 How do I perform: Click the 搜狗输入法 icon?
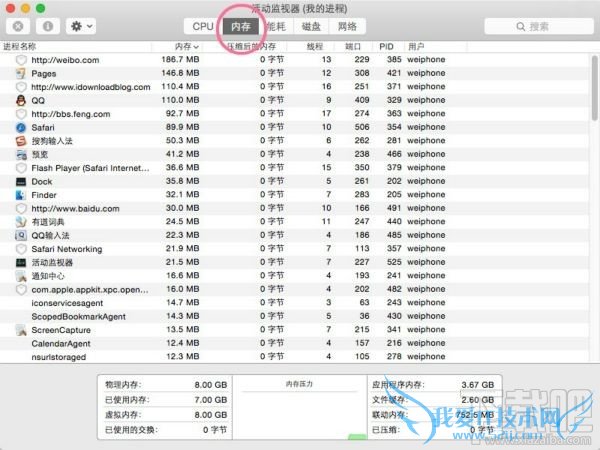click(x=21, y=141)
